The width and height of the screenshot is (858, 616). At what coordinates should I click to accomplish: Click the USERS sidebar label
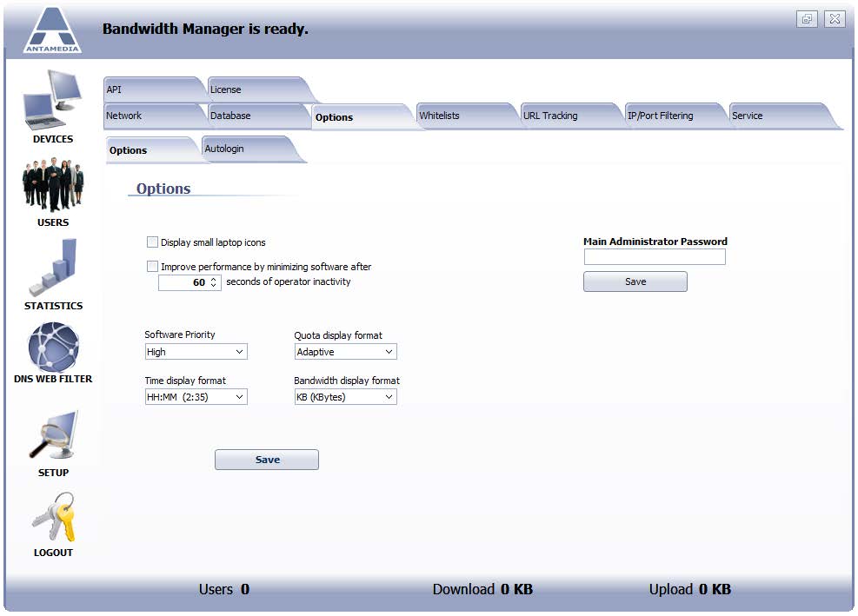pos(53,222)
